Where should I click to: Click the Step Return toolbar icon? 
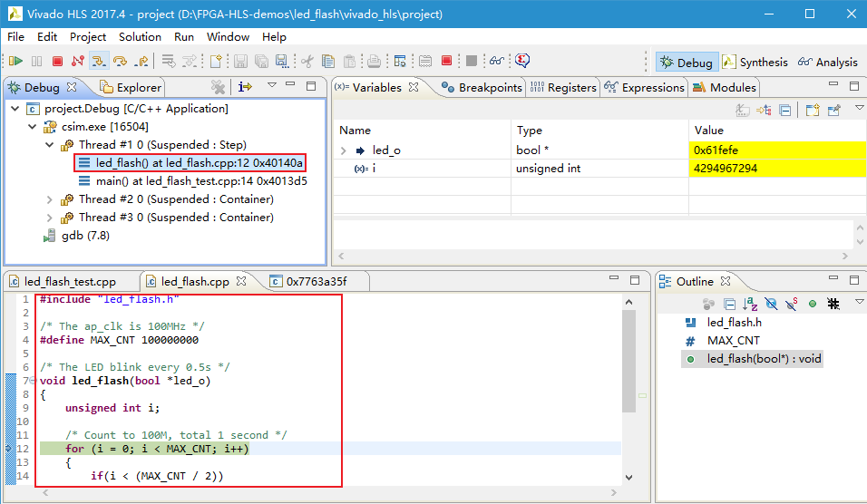pyautogui.click(x=141, y=62)
